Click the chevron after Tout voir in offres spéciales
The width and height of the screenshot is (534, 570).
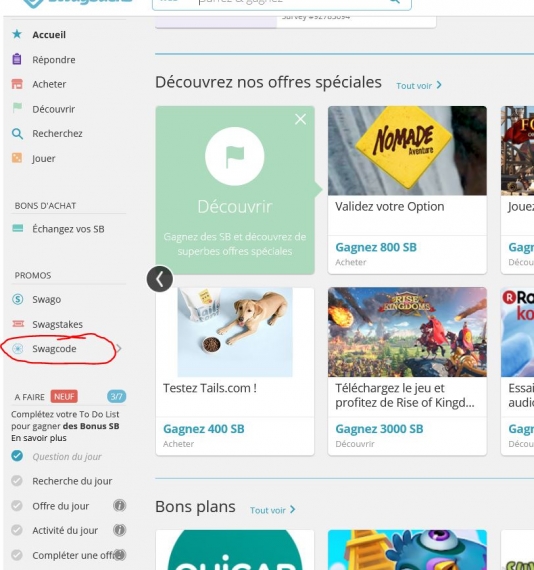click(x=439, y=85)
